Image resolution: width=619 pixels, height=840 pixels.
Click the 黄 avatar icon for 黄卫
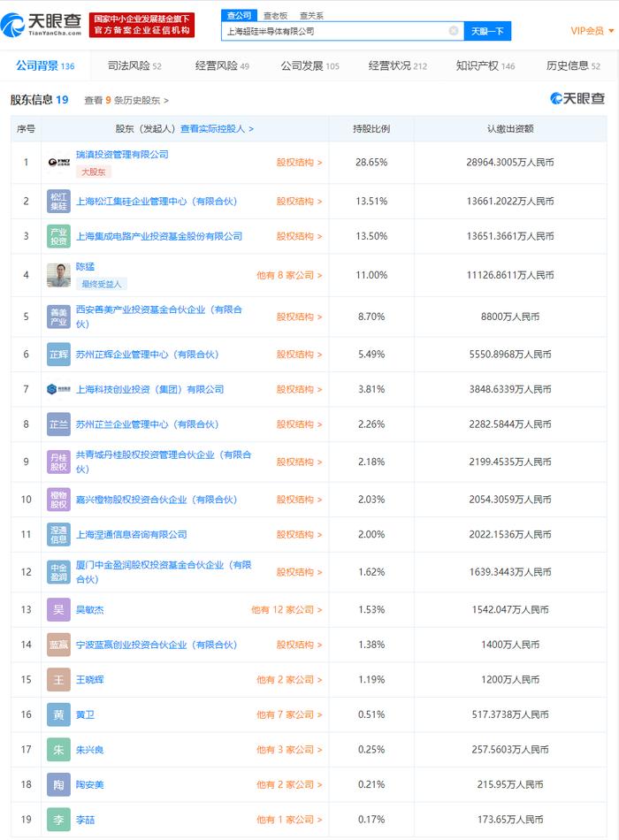click(x=58, y=714)
